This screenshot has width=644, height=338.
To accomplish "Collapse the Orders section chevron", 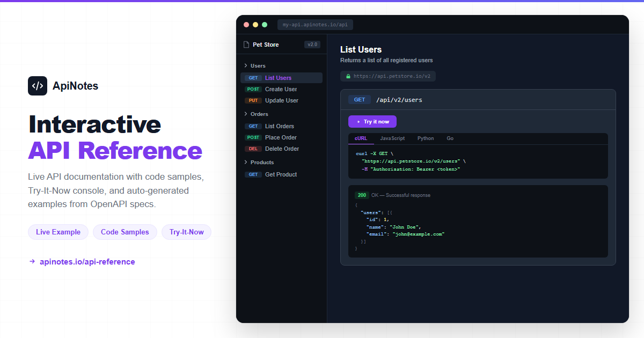I will click(x=246, y=114).
